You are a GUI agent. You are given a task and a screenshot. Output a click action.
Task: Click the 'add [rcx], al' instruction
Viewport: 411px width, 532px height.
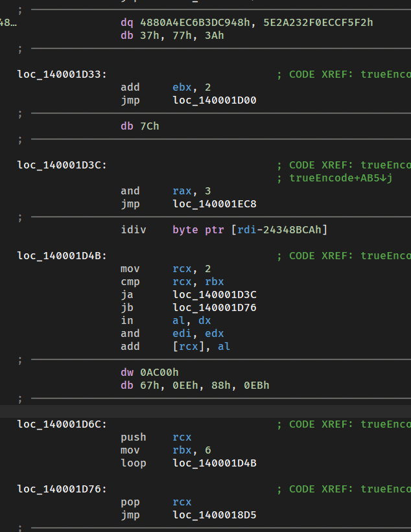click(x=176, y=347)
